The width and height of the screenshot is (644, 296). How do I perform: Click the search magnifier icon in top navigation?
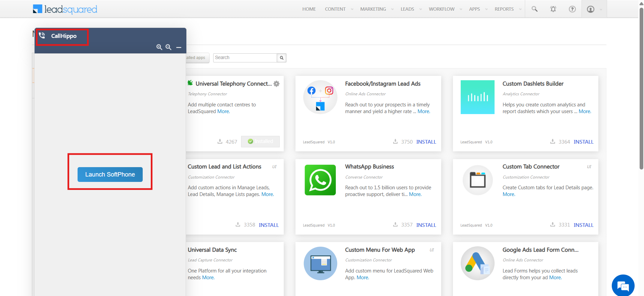pyautogui.click(x=534, y=9)
